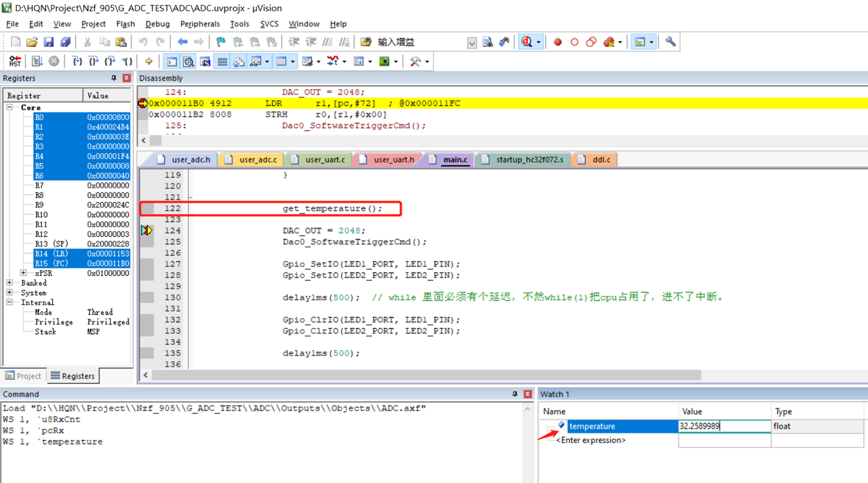Screen dimensions: 868x483
Task: Open the Peripherals menu
Action: [x=200, y=24]
